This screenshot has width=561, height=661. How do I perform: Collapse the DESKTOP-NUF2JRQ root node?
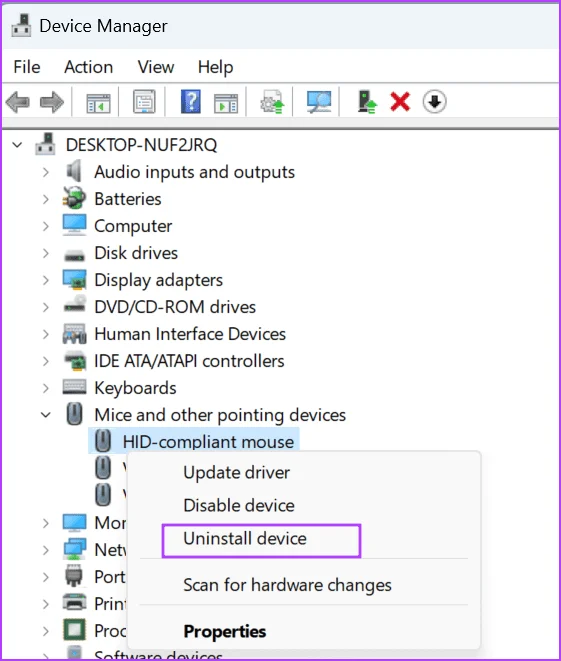[17, 145]
